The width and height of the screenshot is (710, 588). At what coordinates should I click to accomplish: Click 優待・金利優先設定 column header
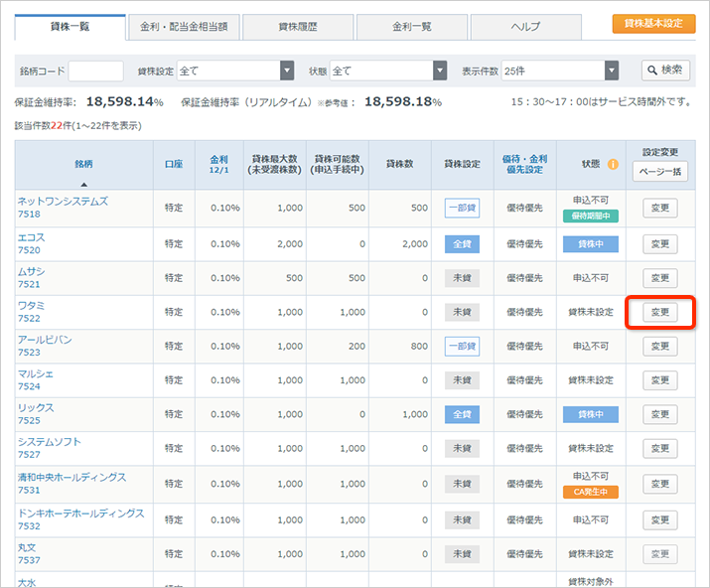[x=525, y=164]
